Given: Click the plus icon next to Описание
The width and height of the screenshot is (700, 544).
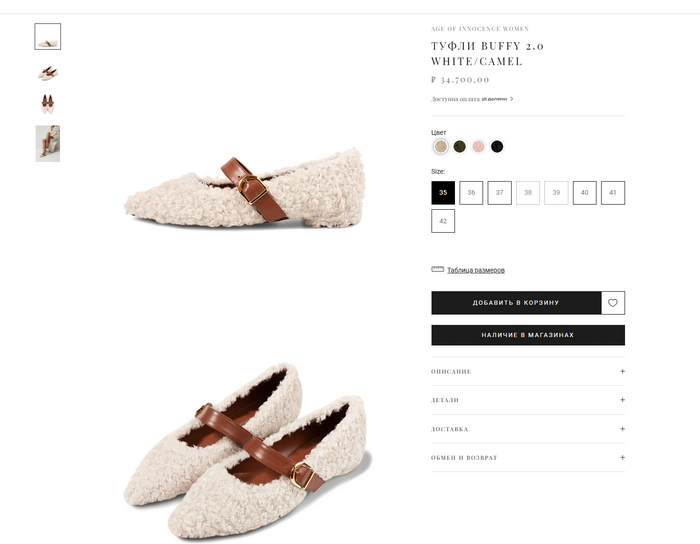Looking at the screenshot, I should pos(622,372).
